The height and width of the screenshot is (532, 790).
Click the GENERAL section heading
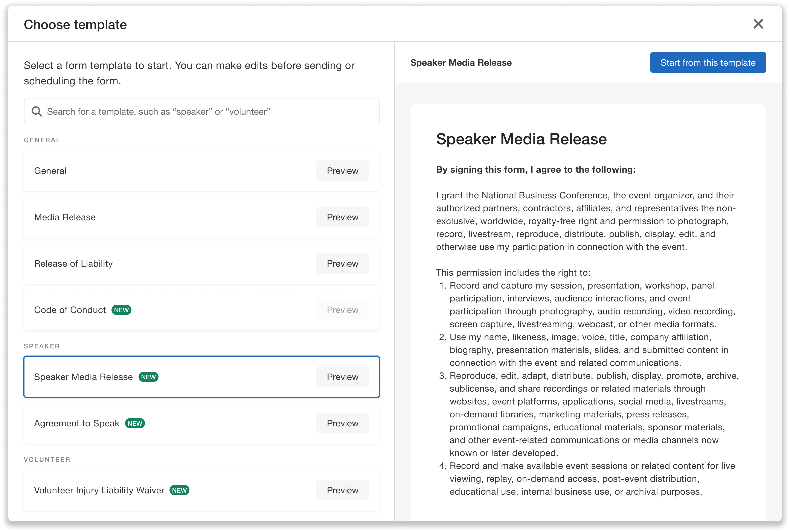tap(42, 140)
